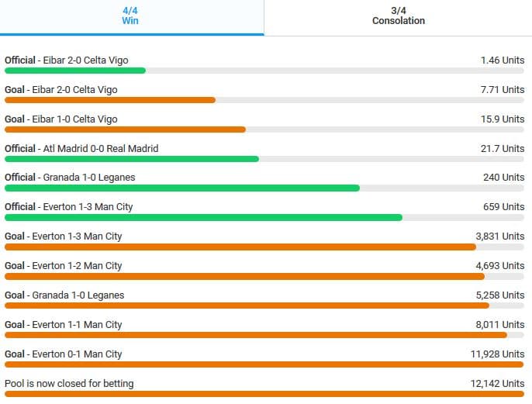Screen dimensions: 532x404
Task: Select Goal Everton 0-1 Man City entry
Action: pyautogui.click(x=64, y=354)
